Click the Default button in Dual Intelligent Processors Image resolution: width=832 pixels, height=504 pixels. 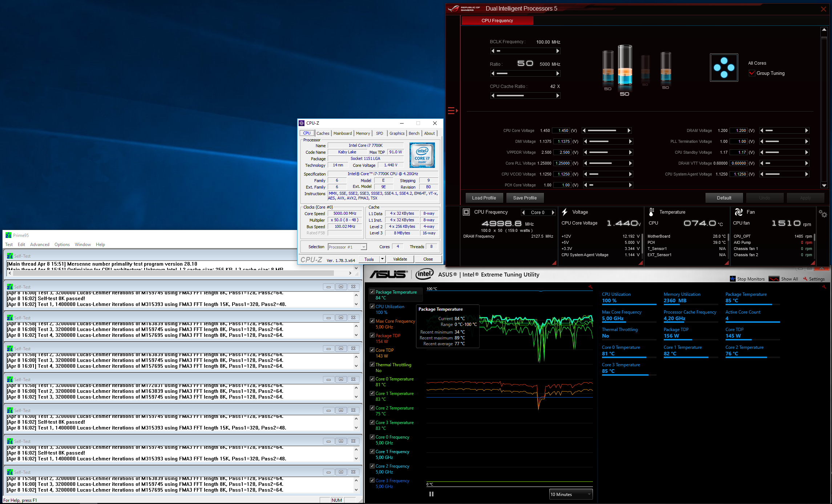coord(724,198)
